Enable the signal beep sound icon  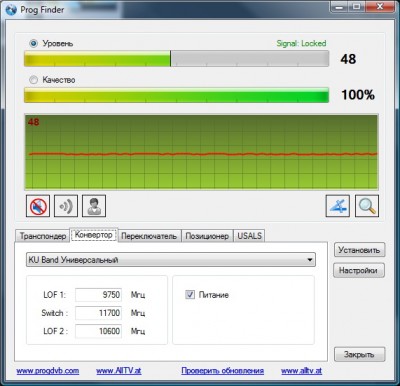point(66,206)
